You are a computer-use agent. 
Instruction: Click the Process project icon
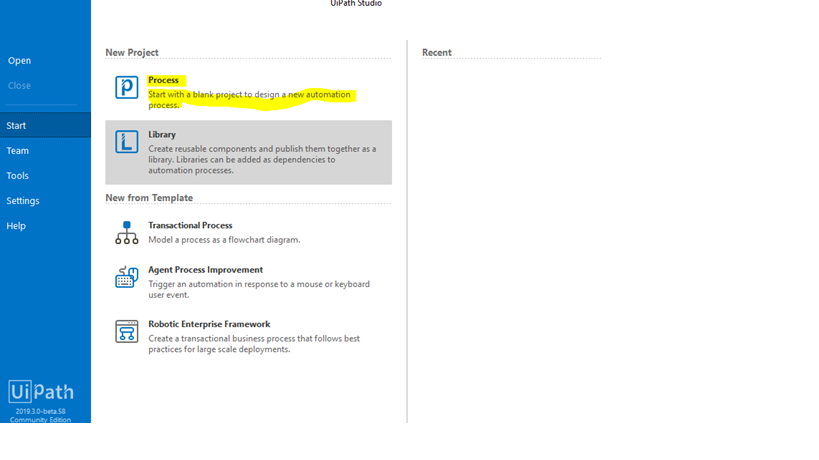point(126,87)
